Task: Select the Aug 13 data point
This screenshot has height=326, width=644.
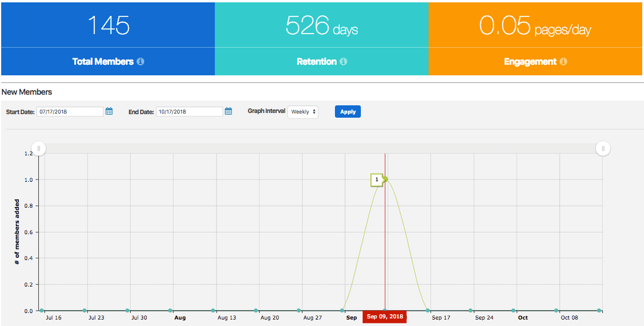Action: tap(213, 310)
